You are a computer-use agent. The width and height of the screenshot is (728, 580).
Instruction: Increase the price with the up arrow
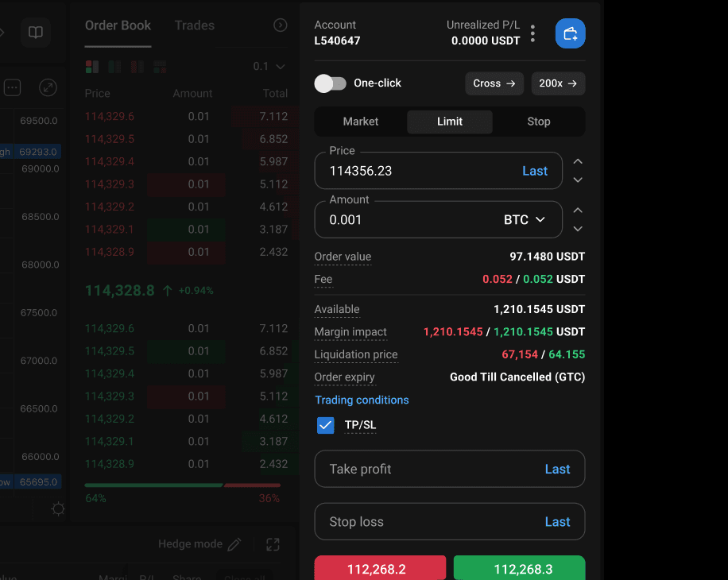[x=578, y=161]
